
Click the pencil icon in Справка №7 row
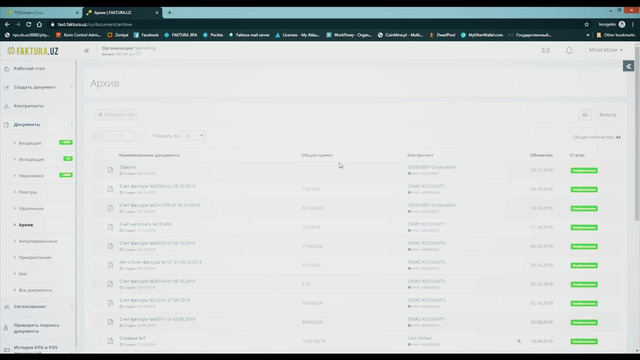519,341
